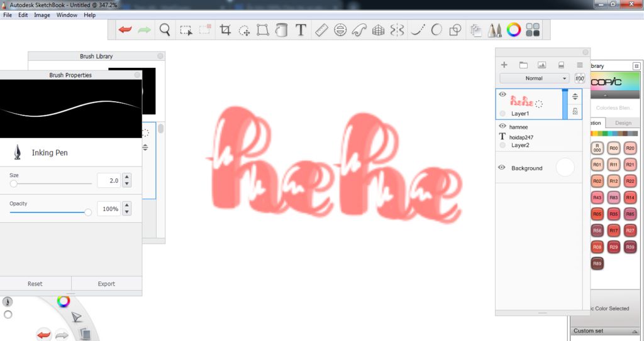Increase Opacity with up arrow

tap(127, 205)
